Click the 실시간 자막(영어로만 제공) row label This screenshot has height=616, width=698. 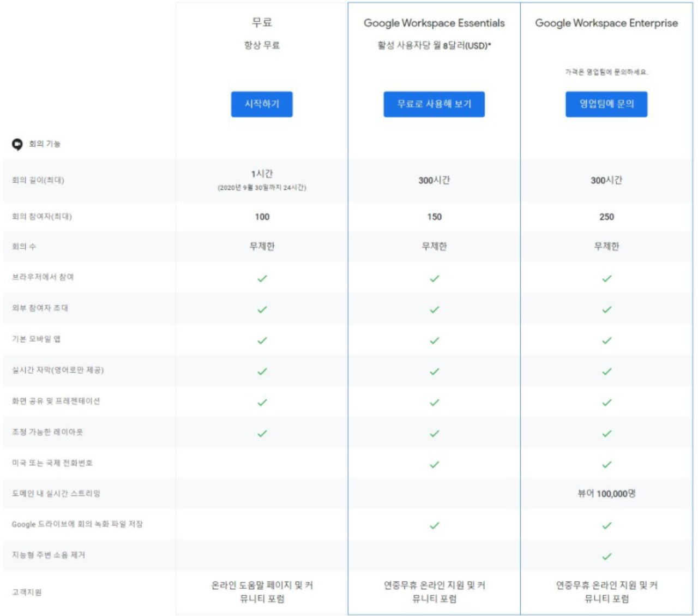(58, 370)
